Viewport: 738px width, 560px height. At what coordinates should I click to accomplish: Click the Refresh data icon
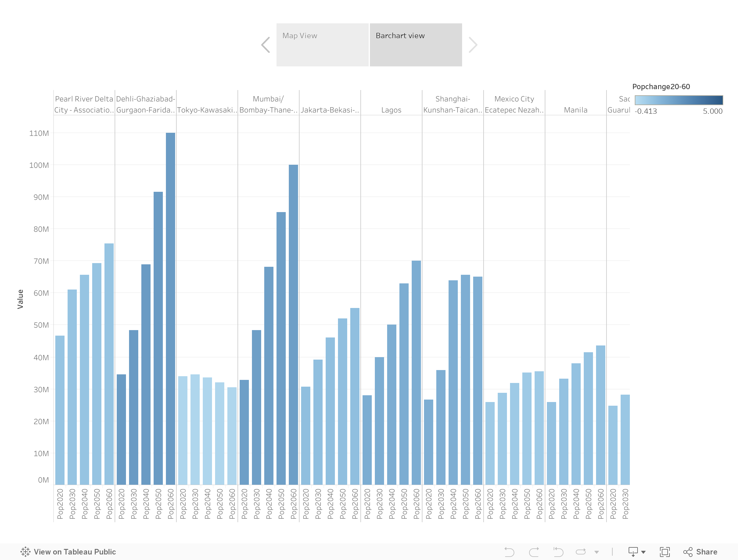pos(581,552)
